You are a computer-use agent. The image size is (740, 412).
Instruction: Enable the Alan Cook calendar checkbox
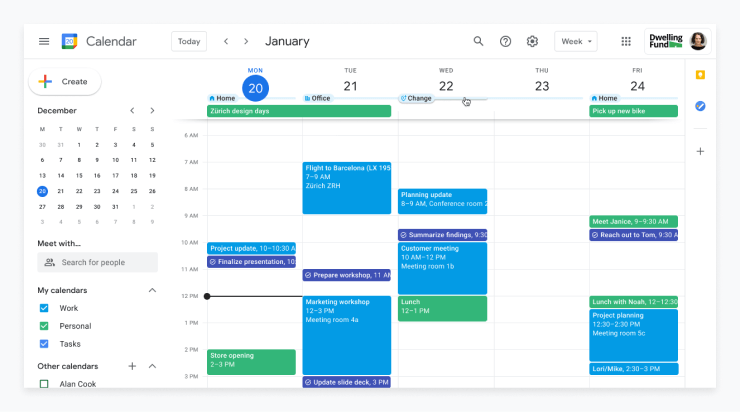click(x=44, y=384)
